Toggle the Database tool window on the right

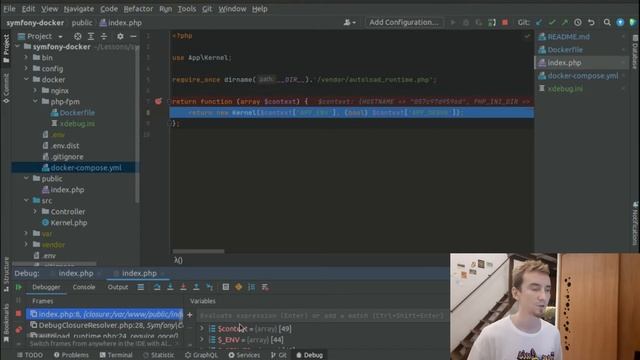click(x=635, y=52)
